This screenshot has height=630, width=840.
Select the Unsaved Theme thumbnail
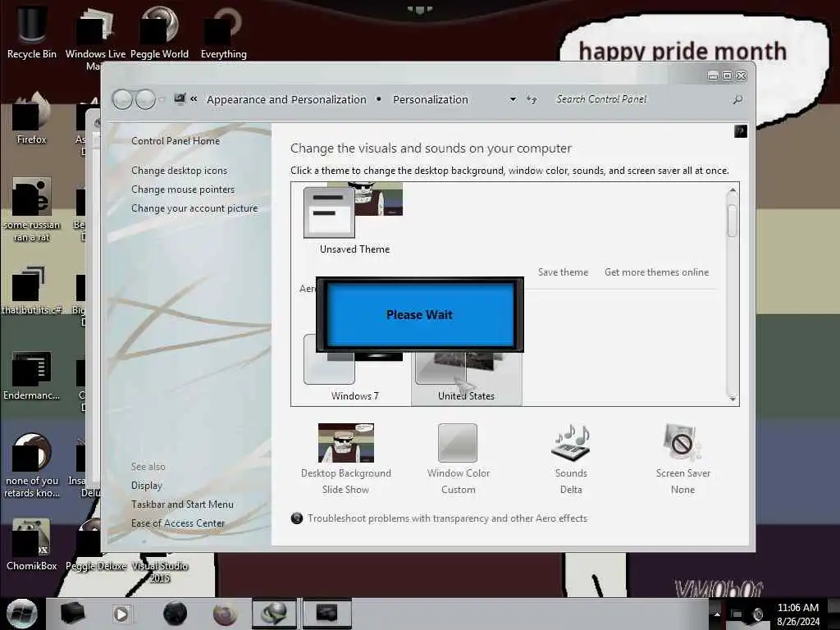click(x=354, y=220)
